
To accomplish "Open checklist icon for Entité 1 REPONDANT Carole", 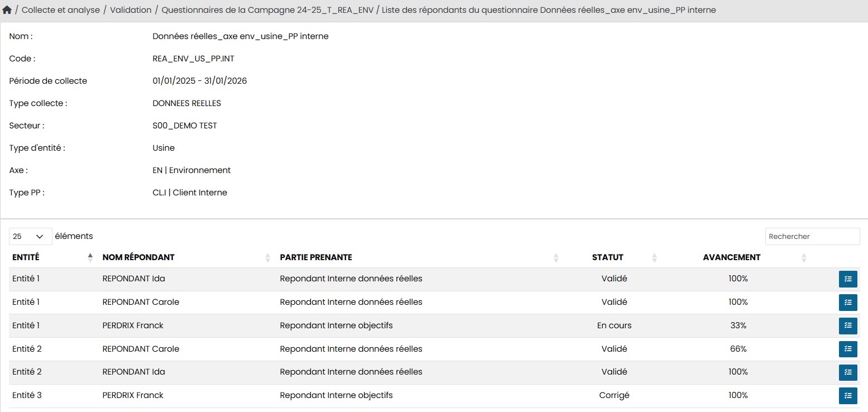I will pos(848,303).
